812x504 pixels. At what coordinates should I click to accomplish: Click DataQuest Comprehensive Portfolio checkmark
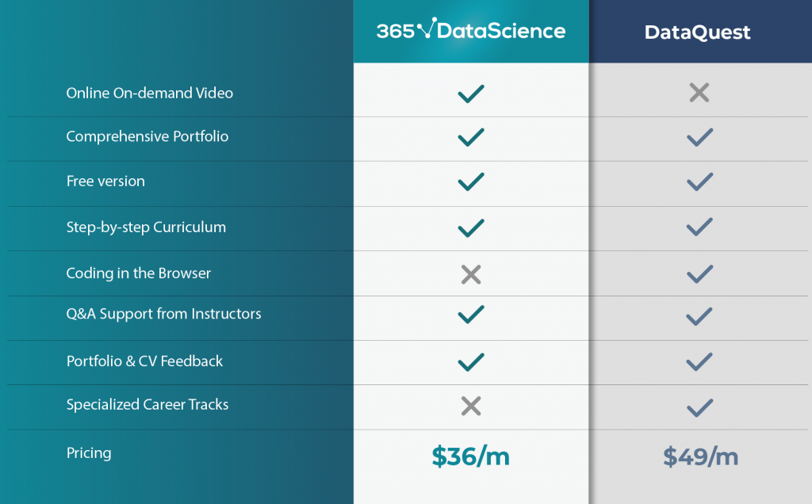699,137
